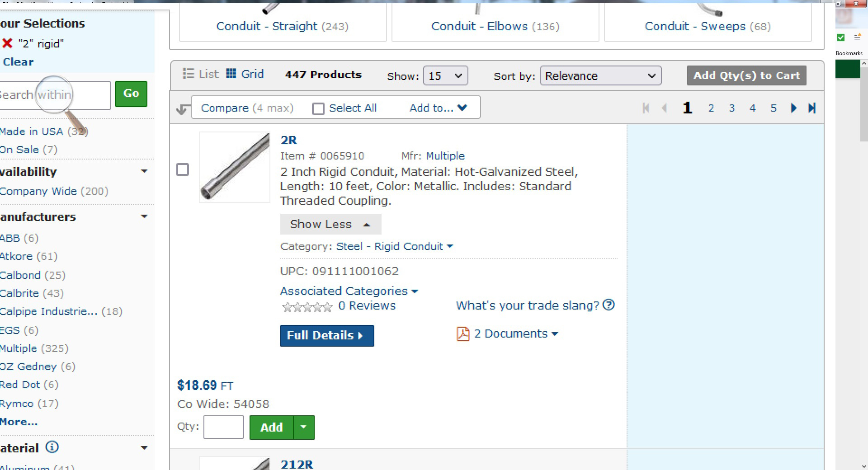This screenshot has width=868, height=470.
Task: Open the PDF documents icon
Action: (463, 334)
